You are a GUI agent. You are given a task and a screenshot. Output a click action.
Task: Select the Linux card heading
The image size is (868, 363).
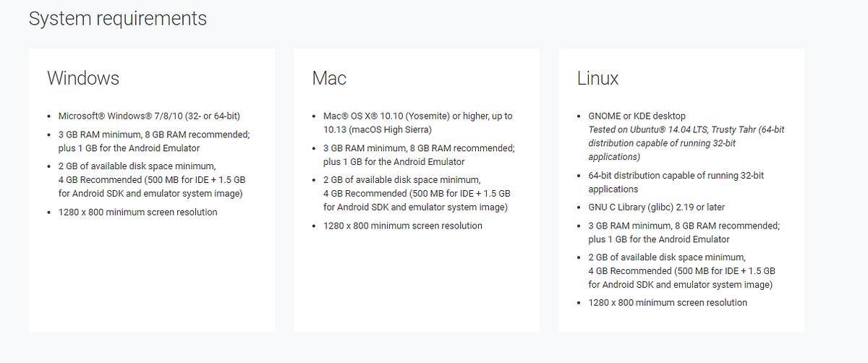[x=597, y=78]
